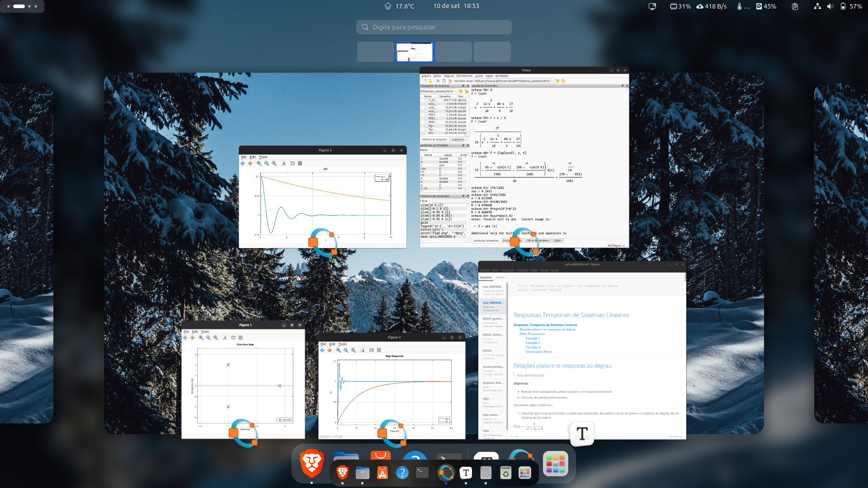Click the date and time '10 de set 18:53'
Screen dimensions: 868x488
(456, 6)
